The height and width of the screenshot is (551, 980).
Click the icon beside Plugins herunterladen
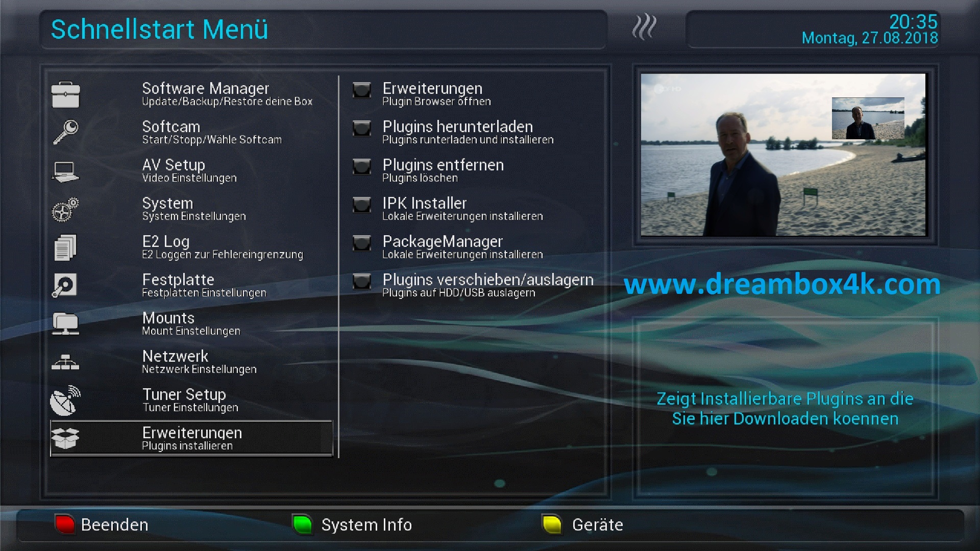click(x=362, y=129)
